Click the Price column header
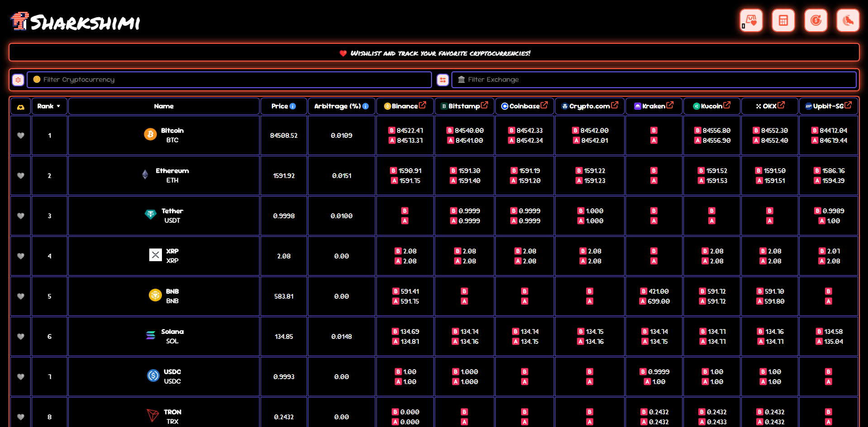 pyautogui.click(x=284, y=106)
